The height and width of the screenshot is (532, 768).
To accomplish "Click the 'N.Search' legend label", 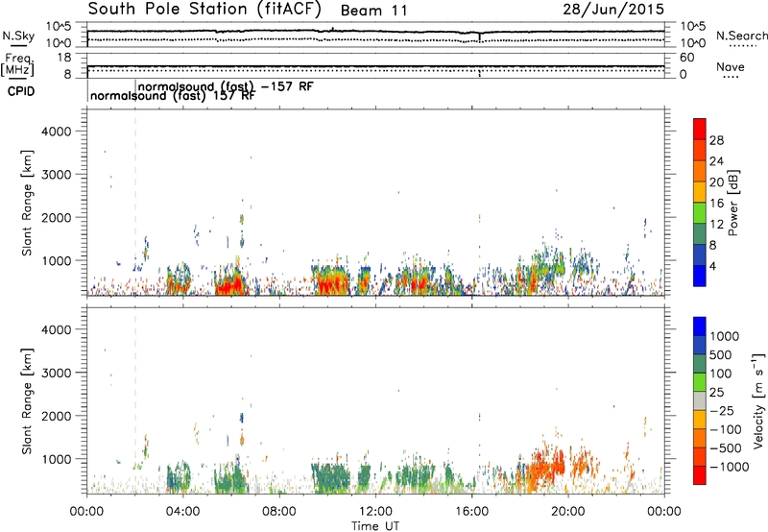I will point(741,36).
